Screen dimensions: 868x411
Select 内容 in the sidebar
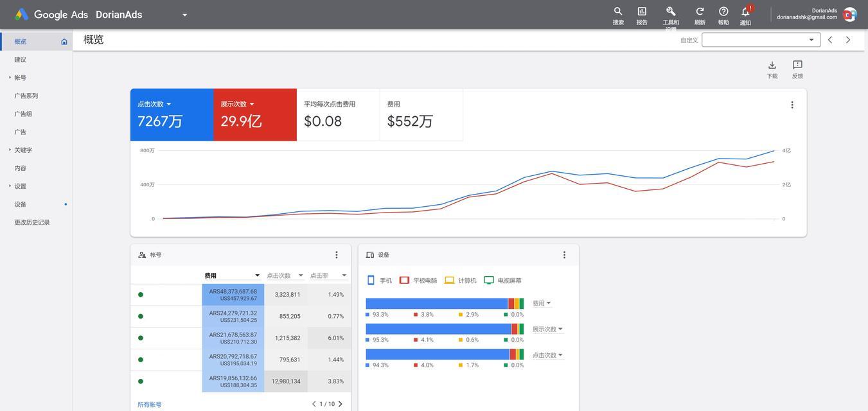[21, 168]
